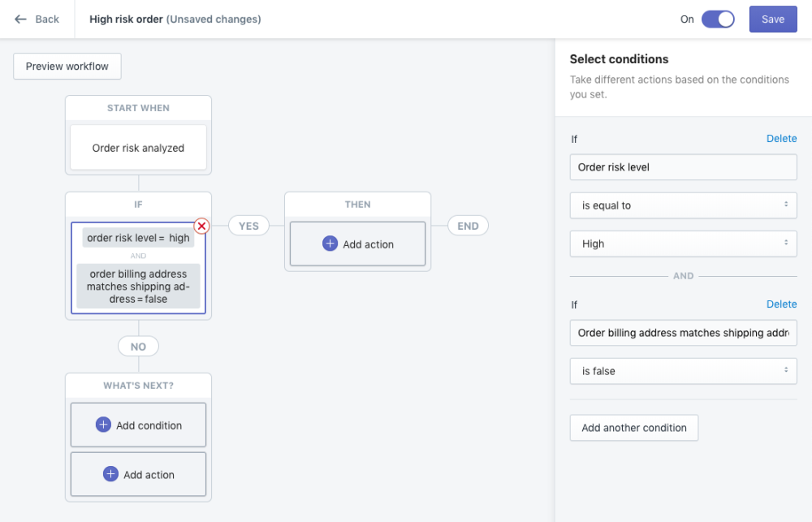Viewport: 812px width, 522px height.
Task: Click the plus icon on Add action under WHAT'S NEXT
Action: [x=110, y=474]
